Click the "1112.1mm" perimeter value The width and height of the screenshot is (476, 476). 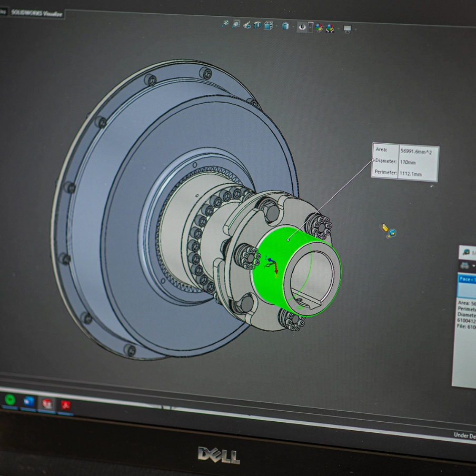click(410, 174)
